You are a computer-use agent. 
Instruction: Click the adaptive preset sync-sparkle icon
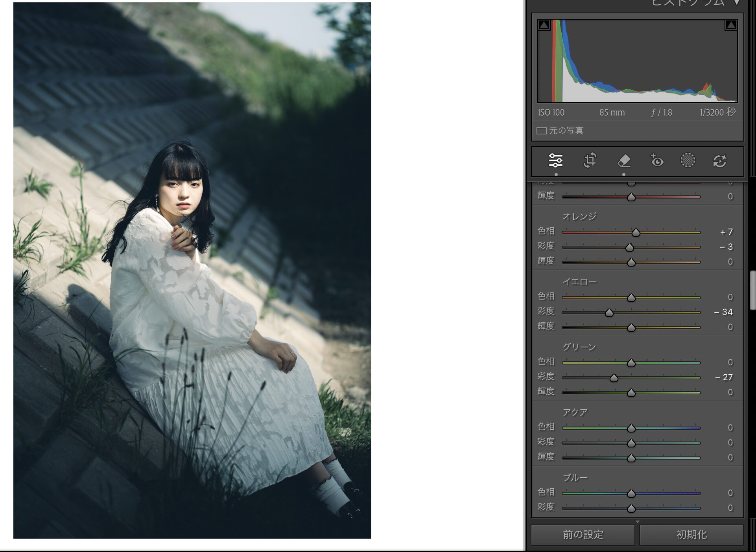pyautogui.click(x=720, y=160)
